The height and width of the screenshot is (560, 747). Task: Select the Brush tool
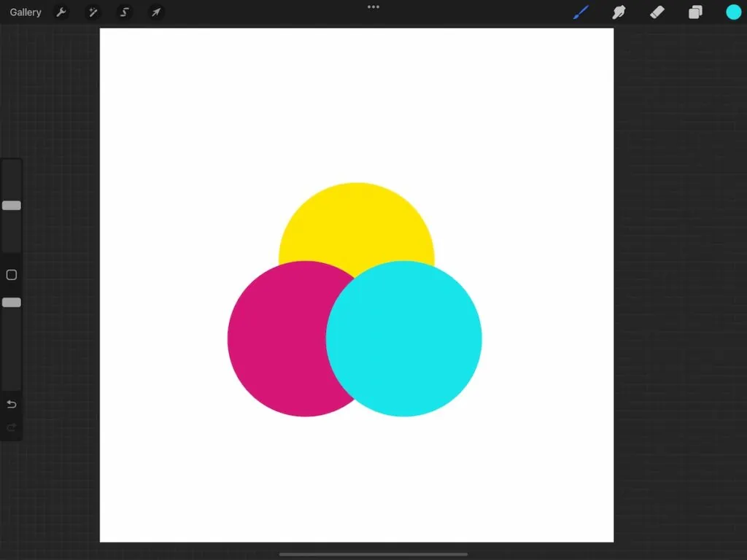coord(581,12)
